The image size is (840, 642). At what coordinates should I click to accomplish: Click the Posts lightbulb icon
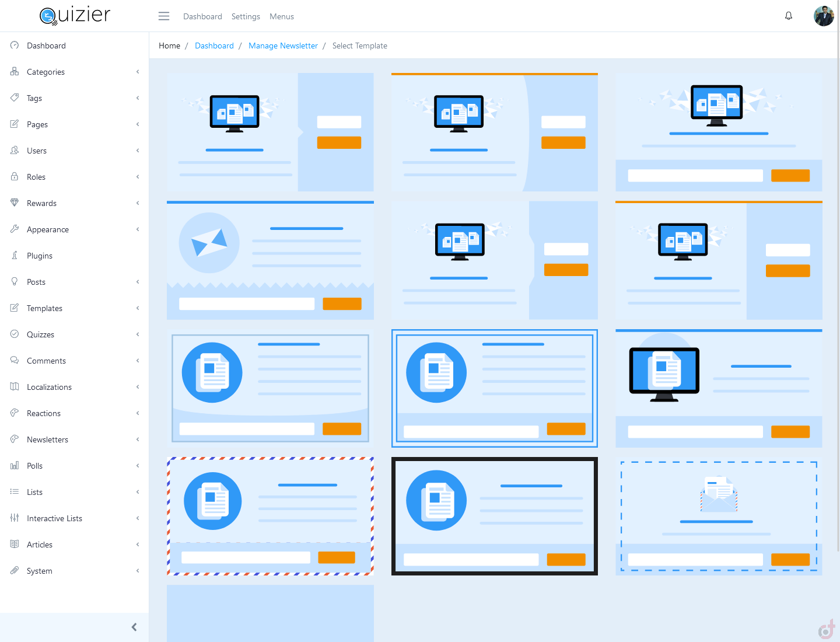[x=15, y=282]
